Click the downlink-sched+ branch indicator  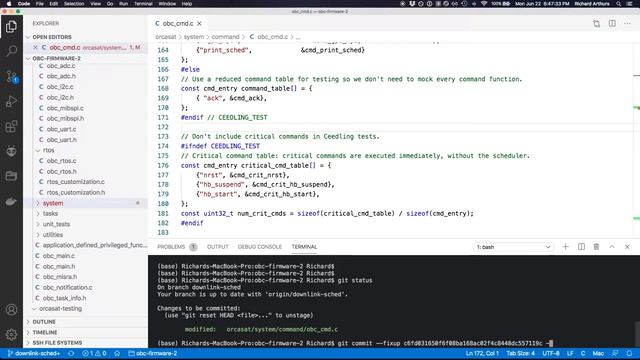(x=33, y=353)
